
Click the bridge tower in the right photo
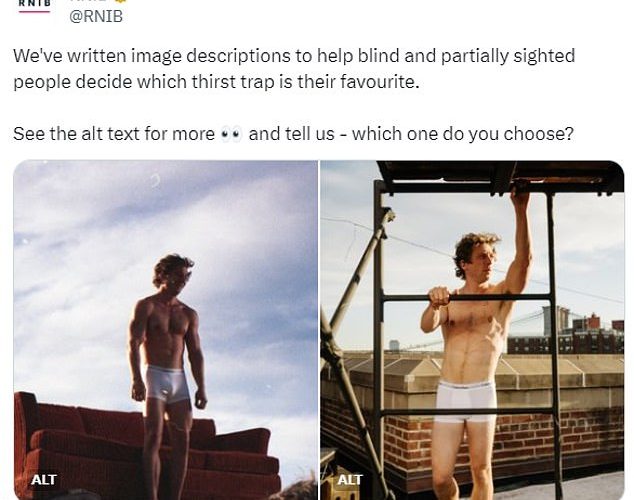(557, 318)
